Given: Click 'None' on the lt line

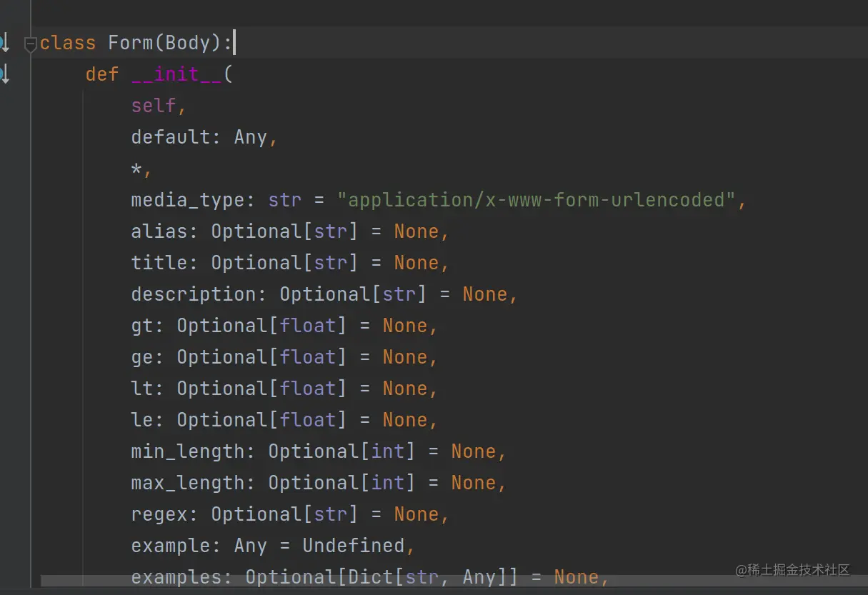Looking at the screenshot, I should 405,389.
